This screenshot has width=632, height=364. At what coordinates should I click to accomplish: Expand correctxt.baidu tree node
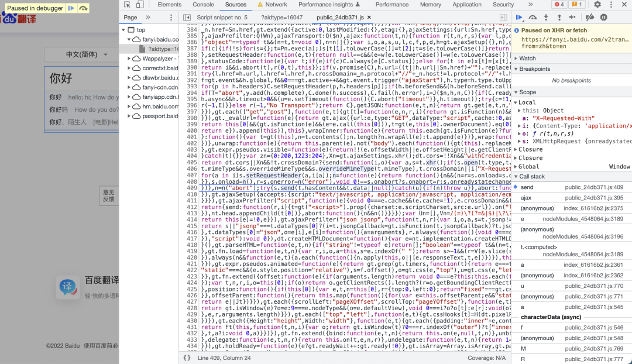pos(129,68)
